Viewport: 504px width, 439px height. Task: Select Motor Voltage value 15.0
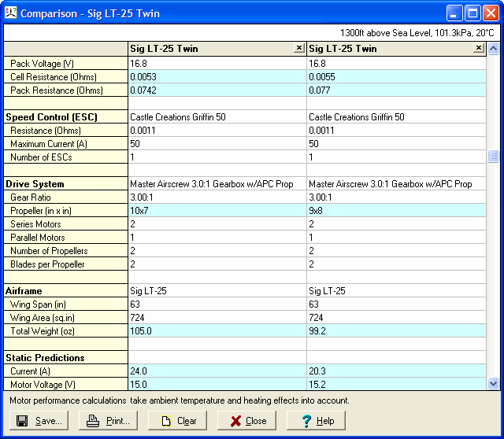217,385
